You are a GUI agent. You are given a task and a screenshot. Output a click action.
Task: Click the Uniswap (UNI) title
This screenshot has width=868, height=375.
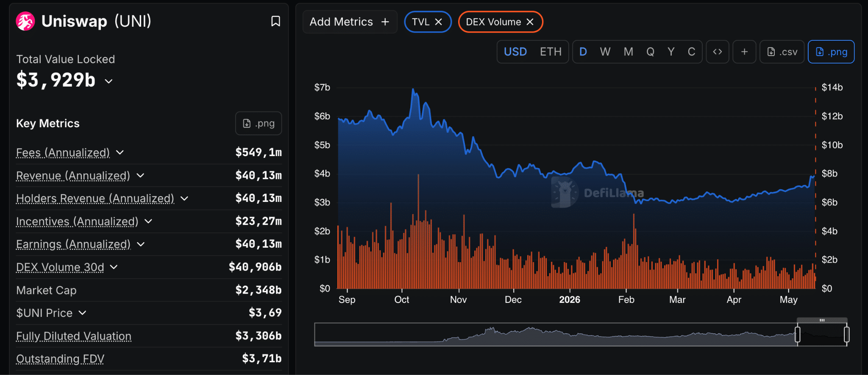tap(96, 21)
